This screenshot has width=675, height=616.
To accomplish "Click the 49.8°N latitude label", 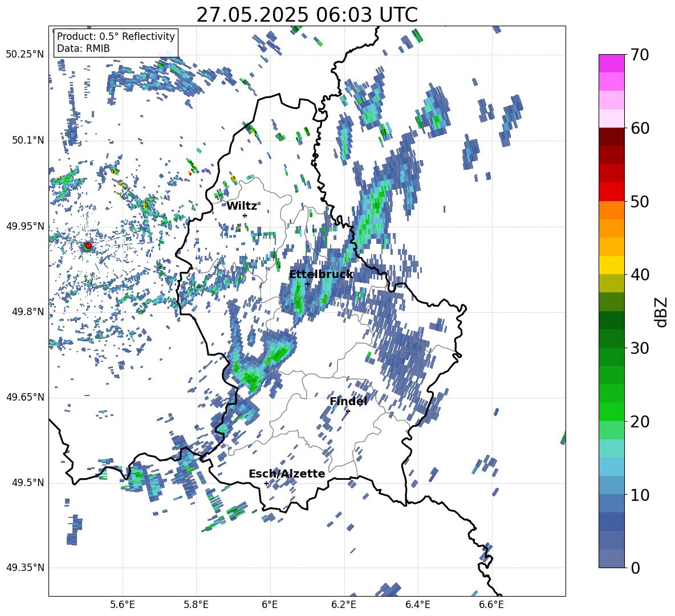I will [x=27, y=312].
